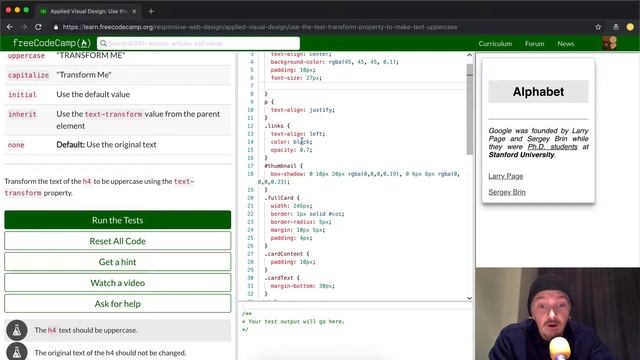Focus the lessons search field

pos(198,43)
